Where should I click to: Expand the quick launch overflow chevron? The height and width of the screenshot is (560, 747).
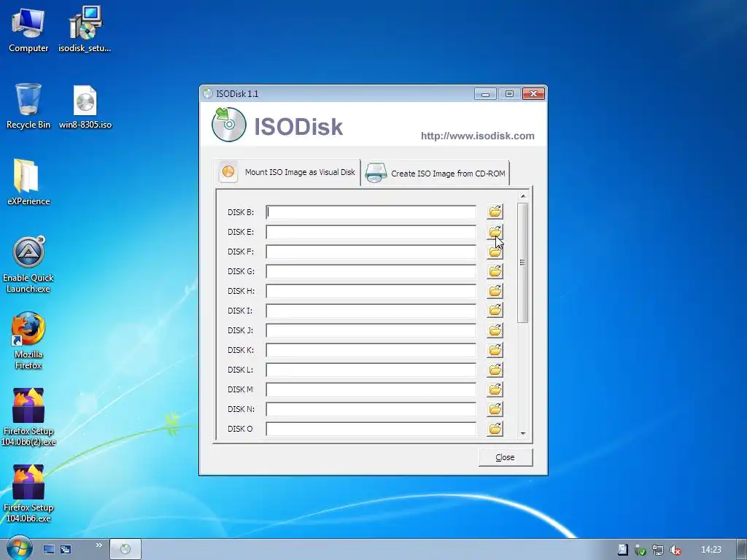(x=98, y=545)
